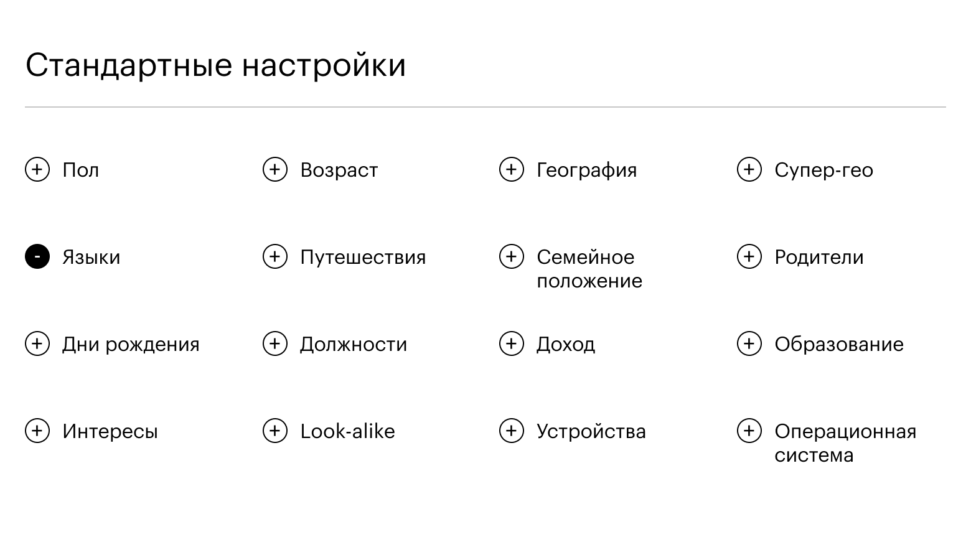Viewport: 971px width, 560px height.
Task: Click plus icon next to Должности
Action: (x=274, y=343)
